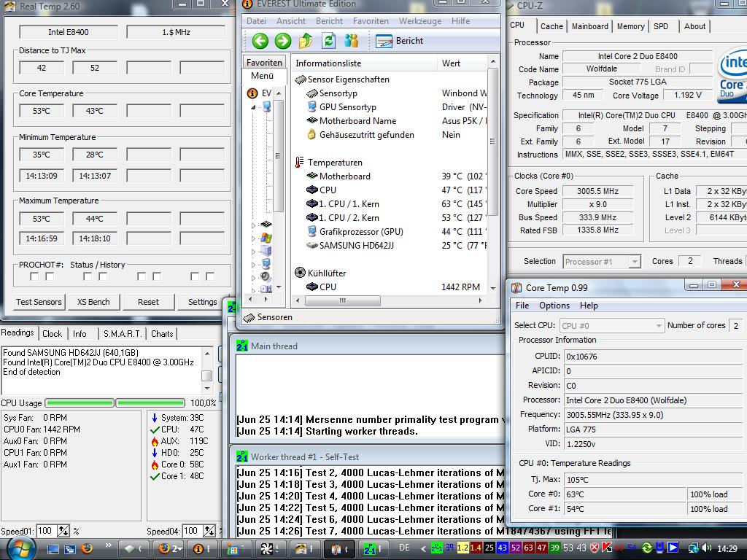Image resolution: width=747 pixels, height=560 pixels.
Task: Click Prime95 icon in Worker thread #1 title
Action: click(x=242, y=456)
